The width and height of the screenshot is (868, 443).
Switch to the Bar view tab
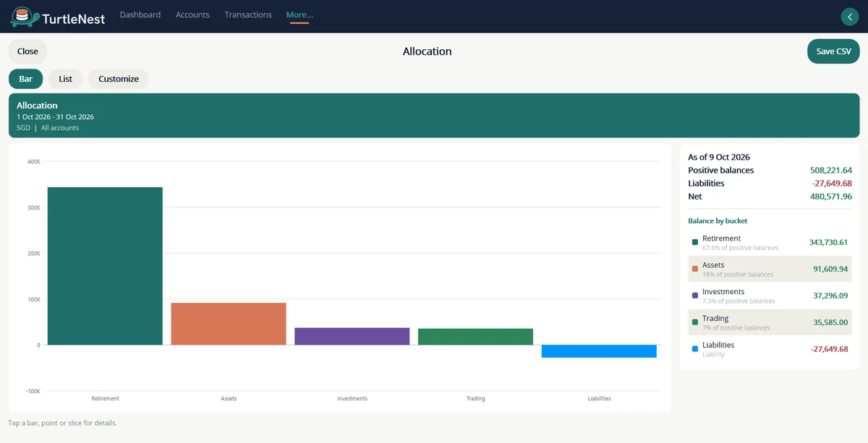(25, 79)
